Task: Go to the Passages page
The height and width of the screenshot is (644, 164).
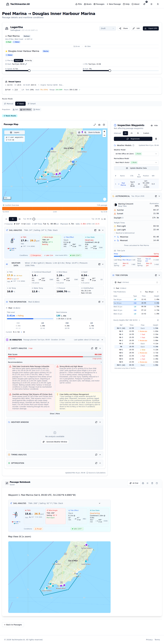Action: 99,4
